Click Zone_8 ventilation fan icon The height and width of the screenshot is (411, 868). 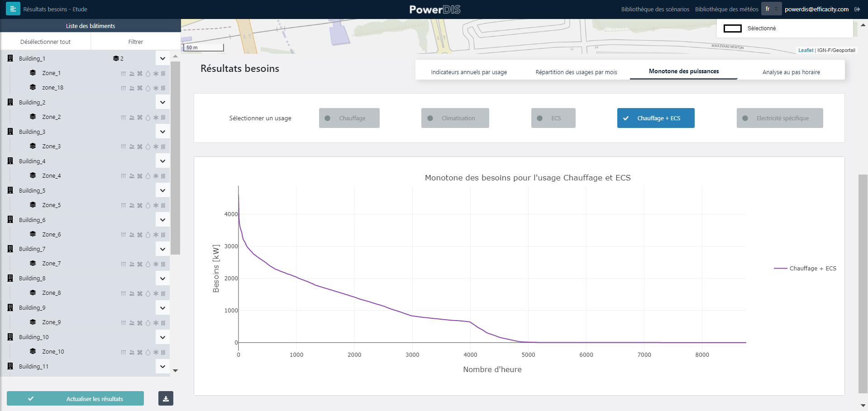tap(140, 293)
